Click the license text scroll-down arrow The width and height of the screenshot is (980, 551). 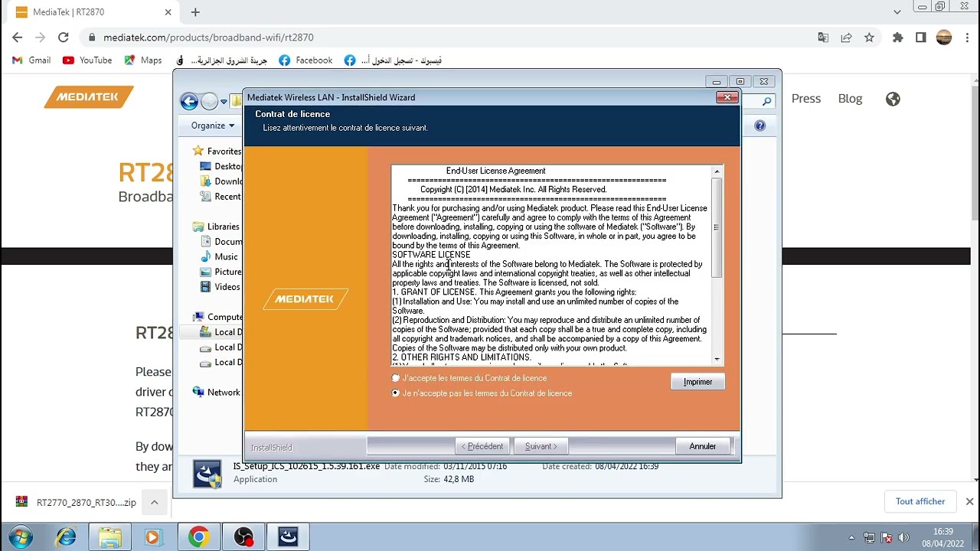pos(717,359)
